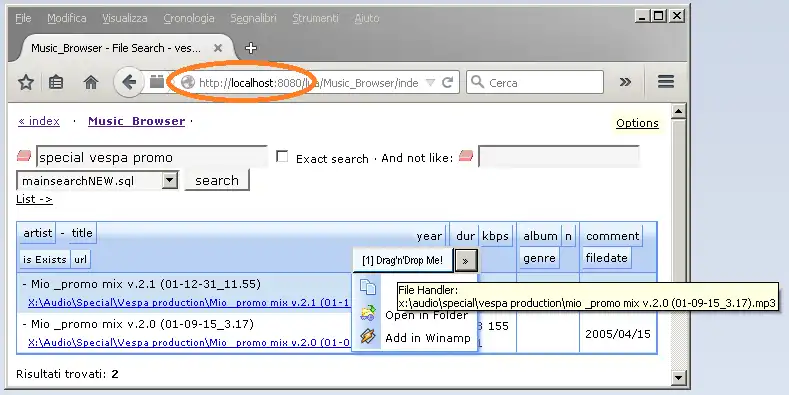Expand the Drag'n'Drop » button

pos(465,261)
